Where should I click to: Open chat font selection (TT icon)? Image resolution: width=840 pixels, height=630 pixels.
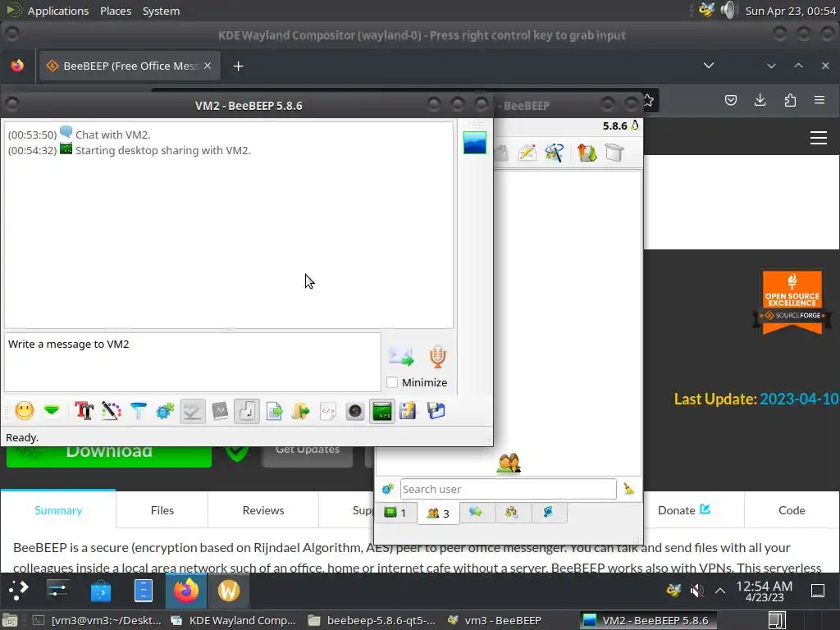pos(84,411)
